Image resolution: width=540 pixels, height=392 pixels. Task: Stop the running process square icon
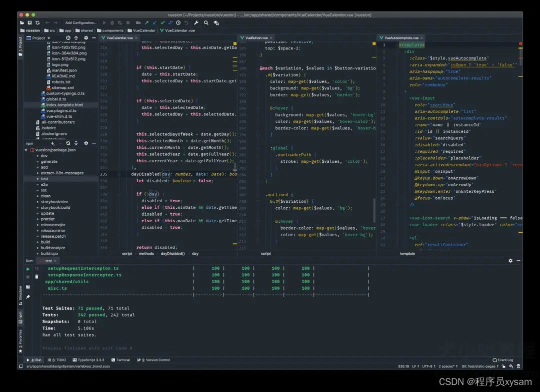tap(28, 277)
